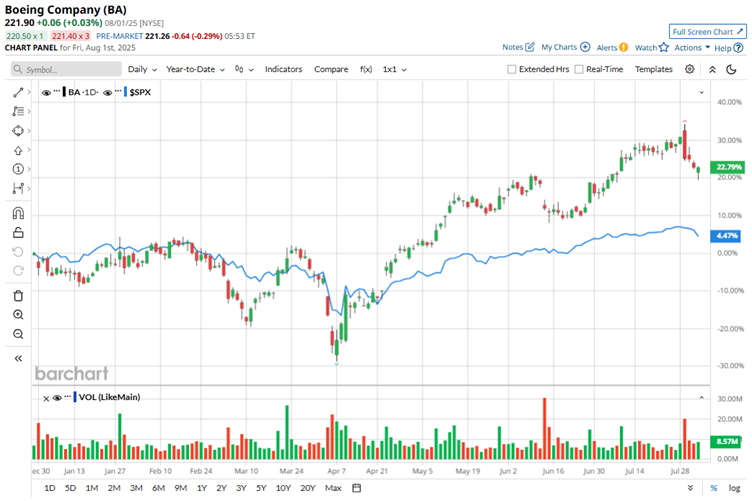Open the Fibonacci levels tool
752x501 pixels.
click(x=18, y=111)
